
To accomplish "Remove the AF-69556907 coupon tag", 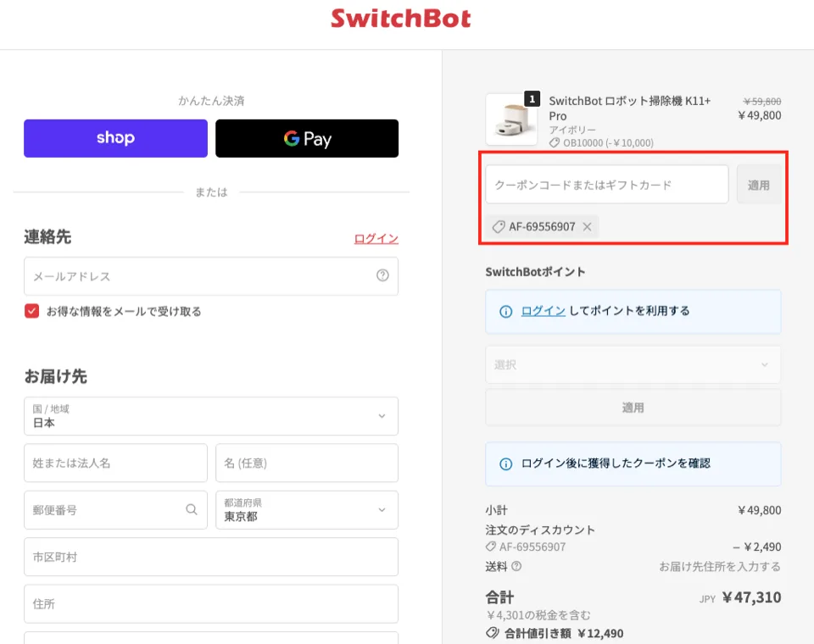I will tap(587, 227).
